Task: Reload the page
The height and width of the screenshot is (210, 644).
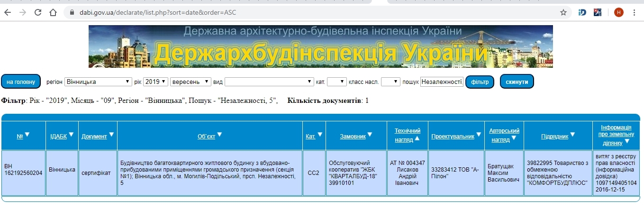Action: pyautogui.click(x=38, y=13)
